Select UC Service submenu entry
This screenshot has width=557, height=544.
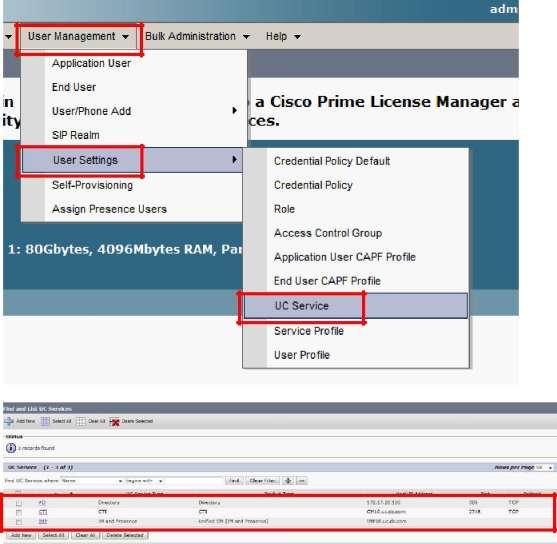pyautogui.click(x=356, y=306)
